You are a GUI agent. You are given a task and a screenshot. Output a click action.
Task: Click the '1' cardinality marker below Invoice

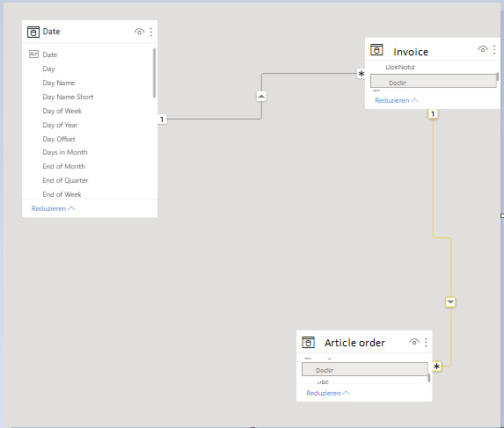point(433,113)
